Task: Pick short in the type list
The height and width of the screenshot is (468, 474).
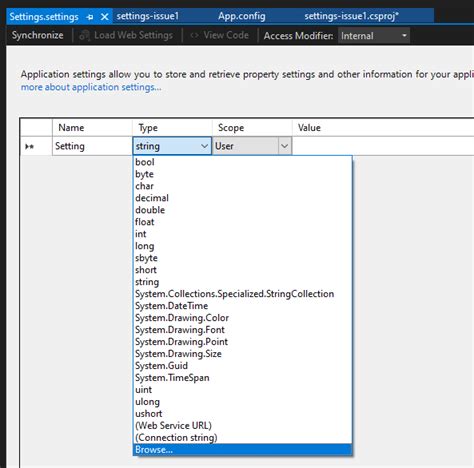Action: pos(242,270)
